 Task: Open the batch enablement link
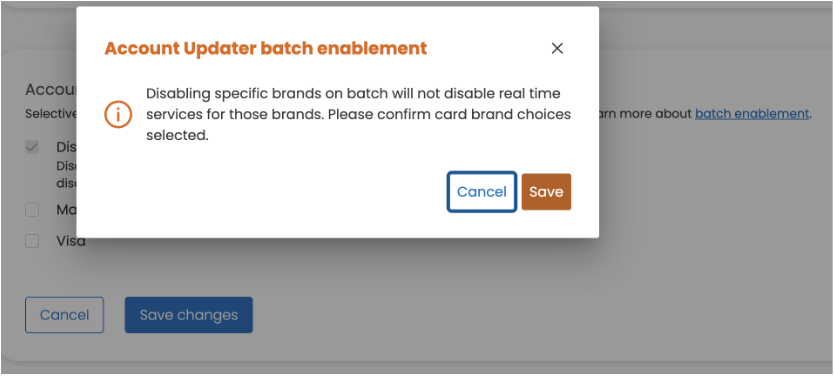[x=752, y=113]
